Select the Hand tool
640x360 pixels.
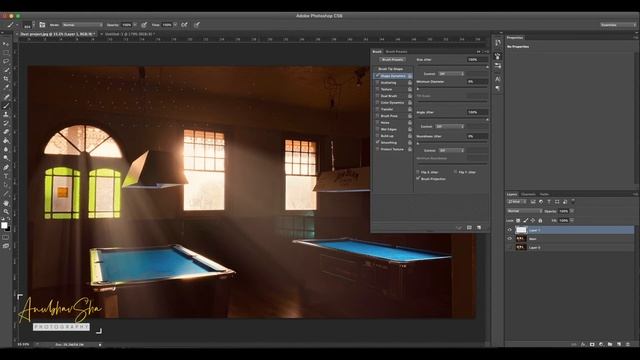click(6, 203)
